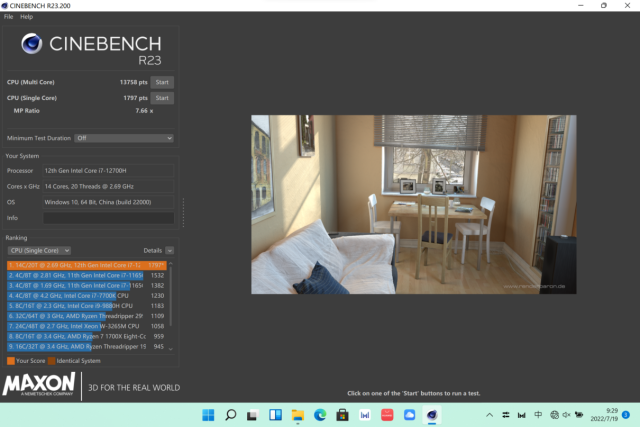
Task: Select ranking row 9, 16C/32T AMD Ryzen Threadripper
Action: pos(87,347)
